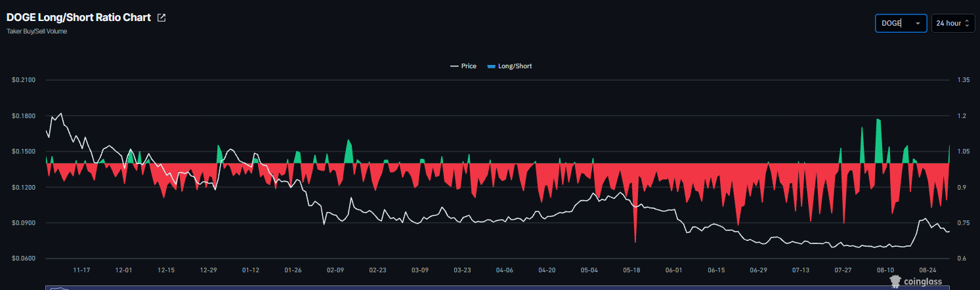Screen dimensions: 980x290
Task: Click the $0.2100 price axis label
Action: coord(22,80)
